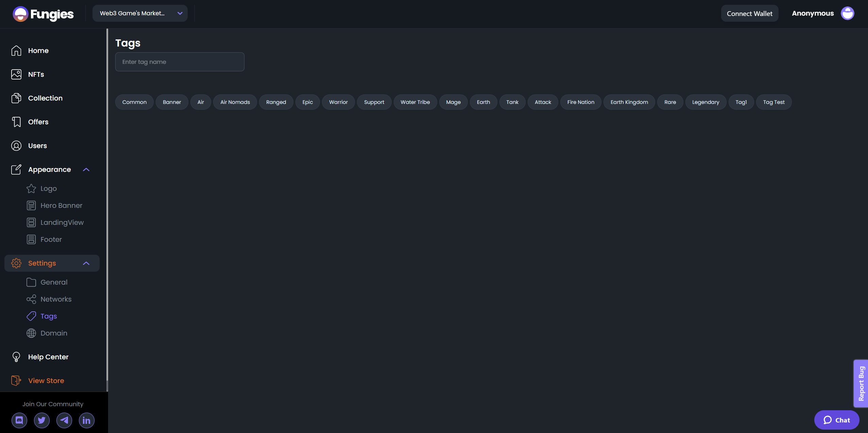Screen dimensions: 868x433
Task: Click Connect Wallet button
Action: [x=749, y=14]
